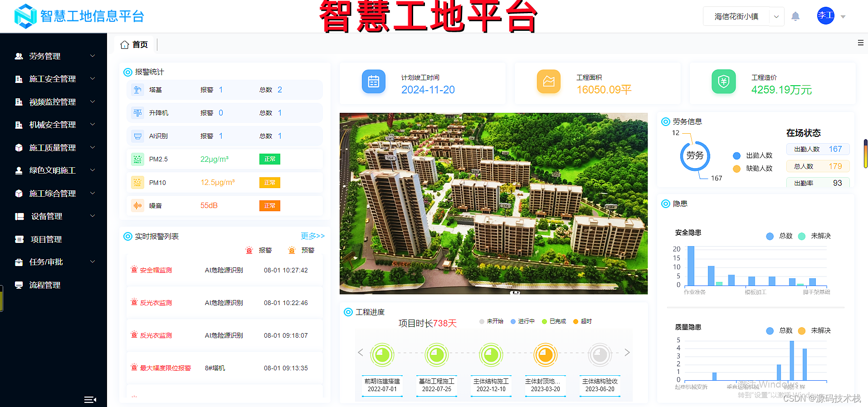Expand the 劳务管理 chevron
Screen dimensions: 868x407
93,56
